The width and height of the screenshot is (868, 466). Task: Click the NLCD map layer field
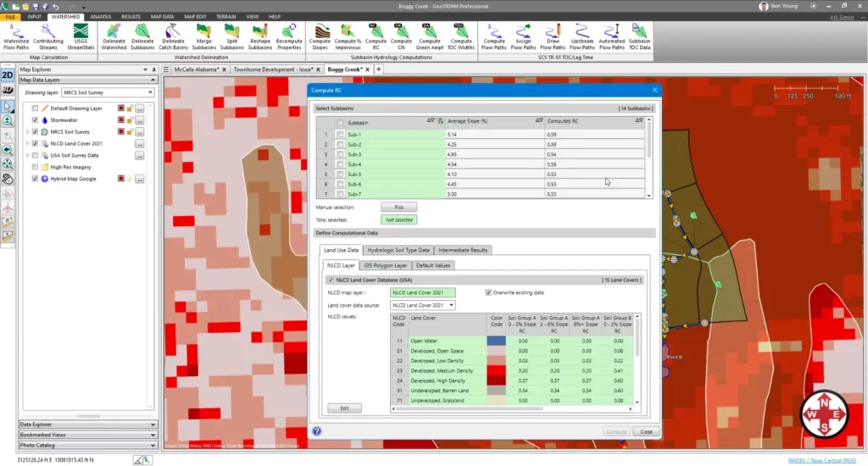click(422, 292)
